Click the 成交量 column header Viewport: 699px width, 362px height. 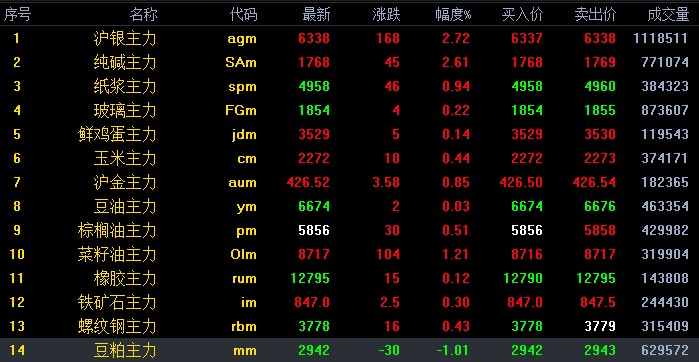click(x=668, y=15)
